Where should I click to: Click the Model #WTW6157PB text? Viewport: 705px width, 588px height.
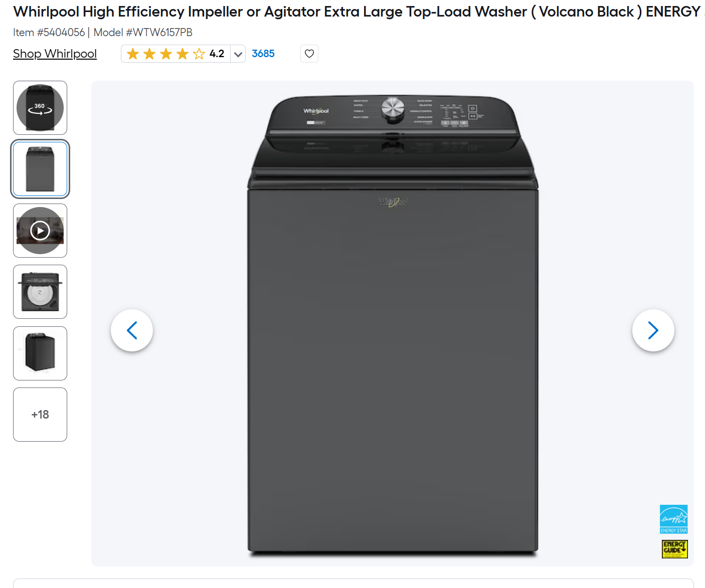click(x=143, y=33)
